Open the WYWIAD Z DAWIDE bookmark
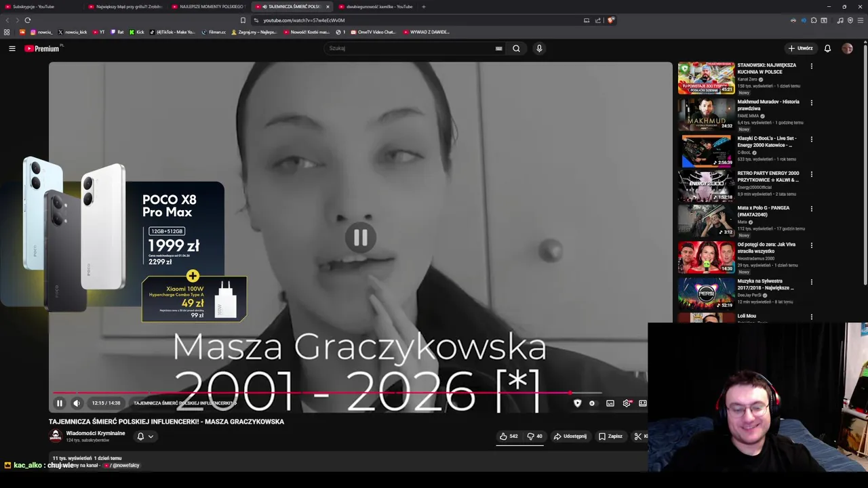868x488 pixels. click(x=426, y=32)
